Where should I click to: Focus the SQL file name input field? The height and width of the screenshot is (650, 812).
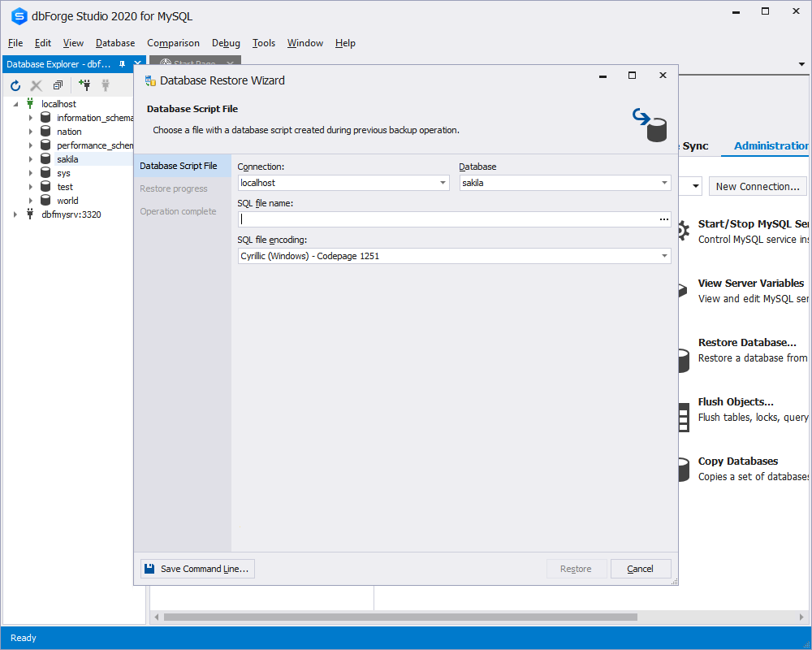(x=448, y=219)
